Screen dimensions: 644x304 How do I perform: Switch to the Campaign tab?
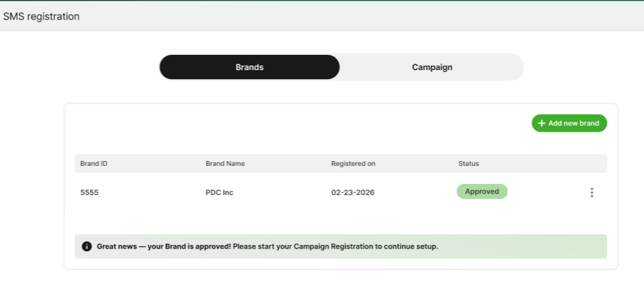(x=432, y=67)
